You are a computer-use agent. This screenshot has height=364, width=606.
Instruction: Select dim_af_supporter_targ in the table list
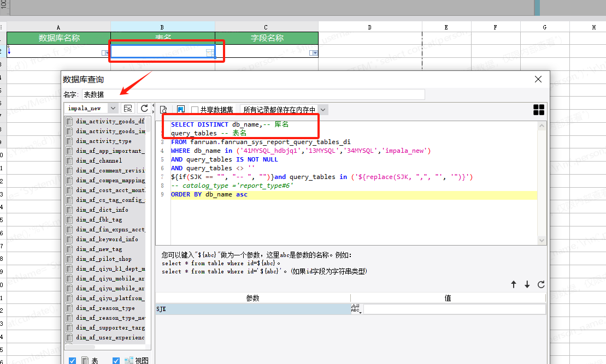click(110, 328)
